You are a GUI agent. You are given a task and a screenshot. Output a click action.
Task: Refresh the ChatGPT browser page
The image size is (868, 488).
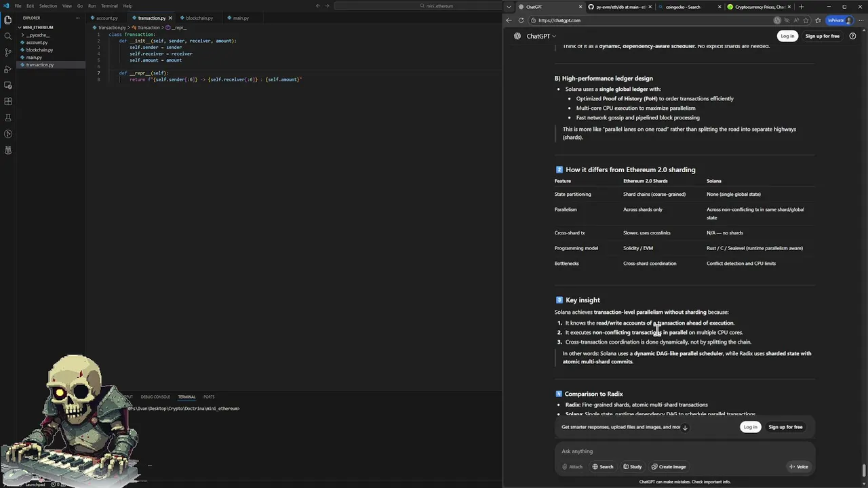[521, 20]
